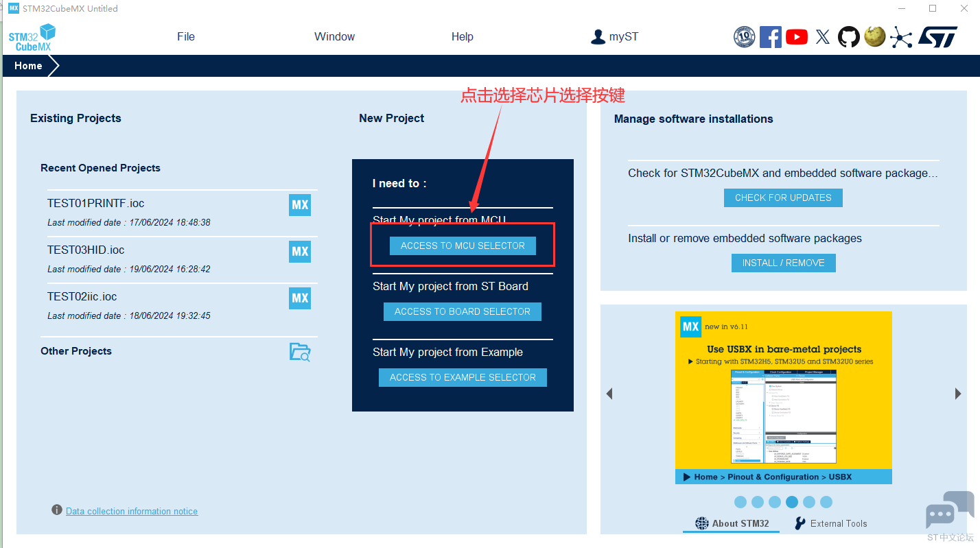Select sixth carousel dot indicator

(826, 502)
